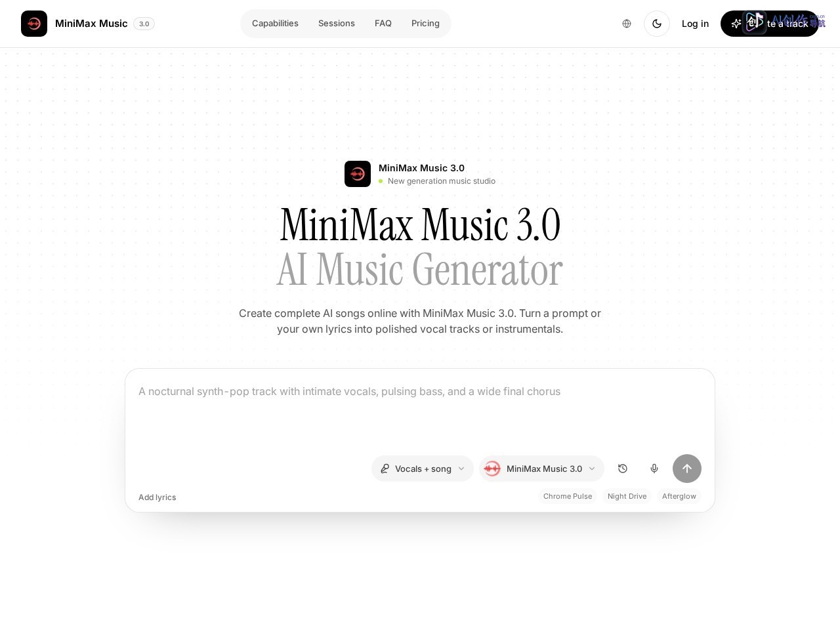840x630 pixels.
Task: Click the New generation music studio text
Action: pos(442,181)
